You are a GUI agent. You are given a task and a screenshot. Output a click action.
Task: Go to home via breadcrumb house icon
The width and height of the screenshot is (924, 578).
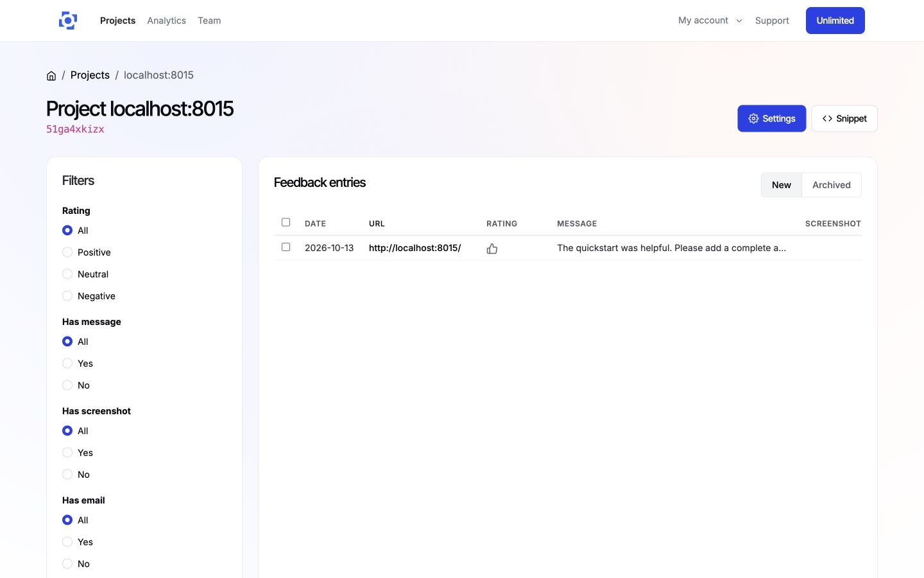(51, 76)
